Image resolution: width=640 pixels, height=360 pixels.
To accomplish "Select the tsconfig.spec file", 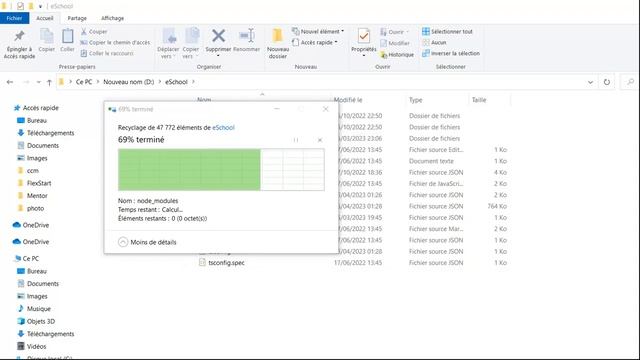I will pos(226,263).
